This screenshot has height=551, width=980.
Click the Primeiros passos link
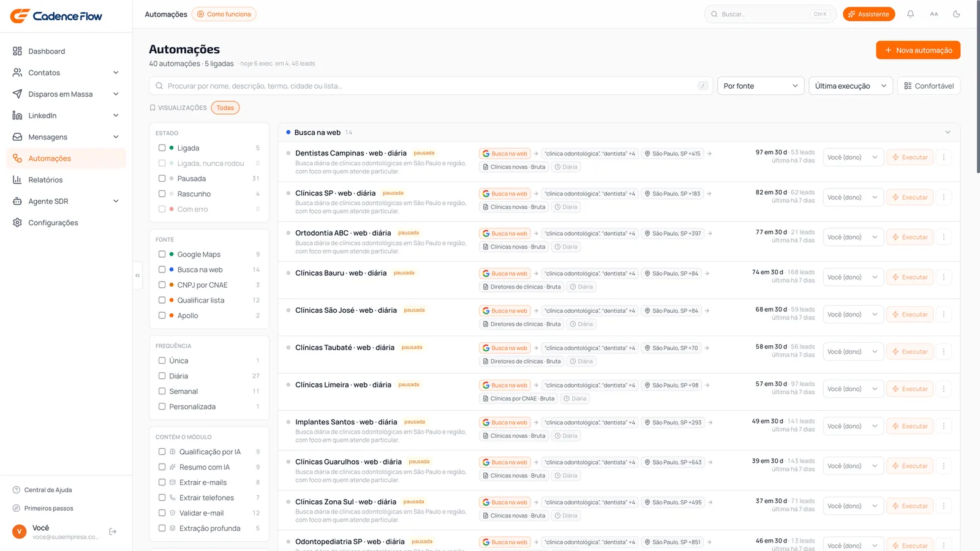coord(48,508)
